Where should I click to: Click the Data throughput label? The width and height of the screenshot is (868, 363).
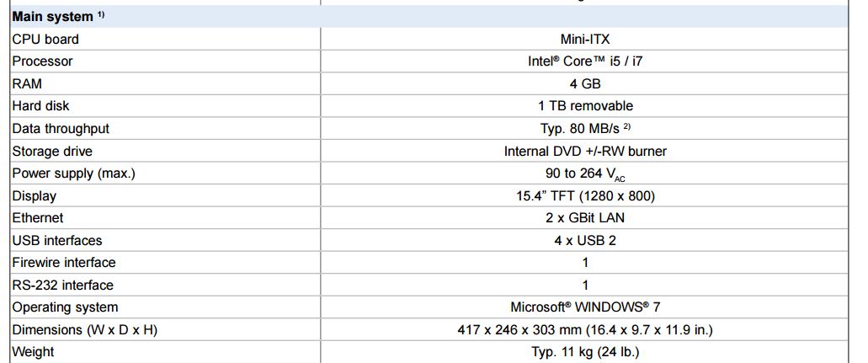[61, 129]
